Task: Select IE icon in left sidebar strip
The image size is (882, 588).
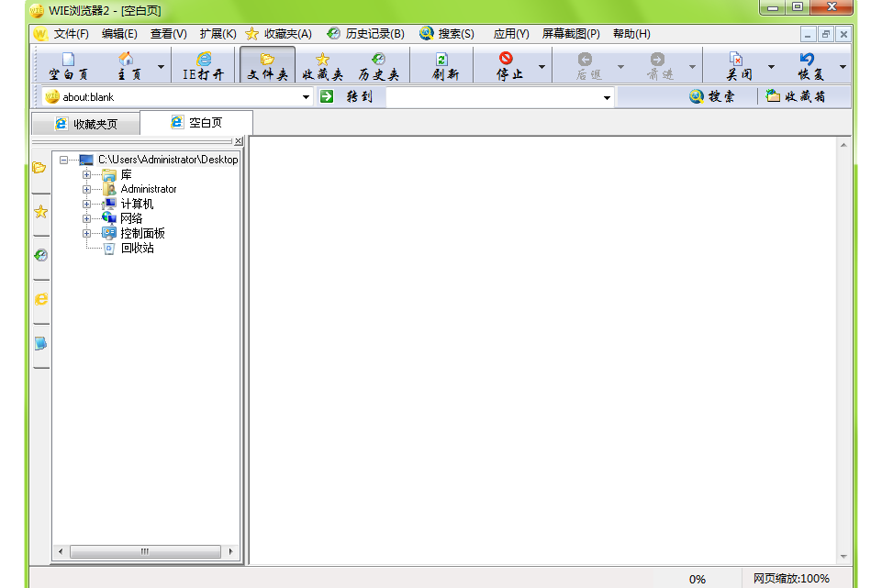Action: tap(40, 299)
